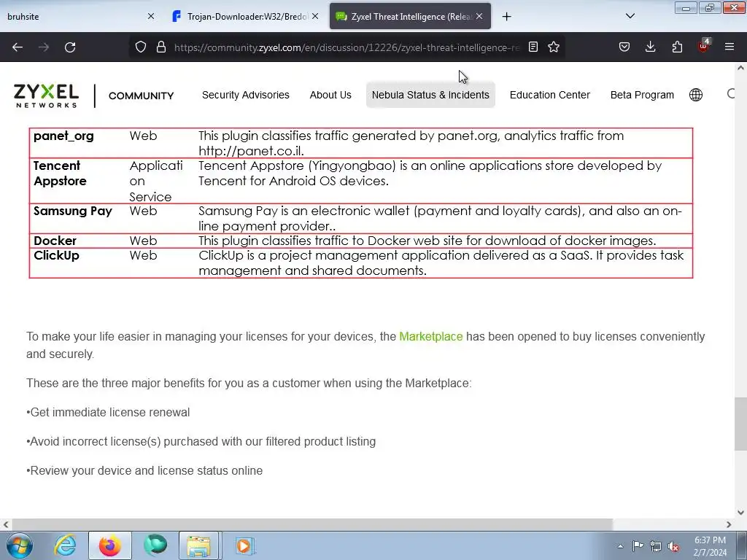
Task: Open Action Center flag icon
Action: pos(638,546)
